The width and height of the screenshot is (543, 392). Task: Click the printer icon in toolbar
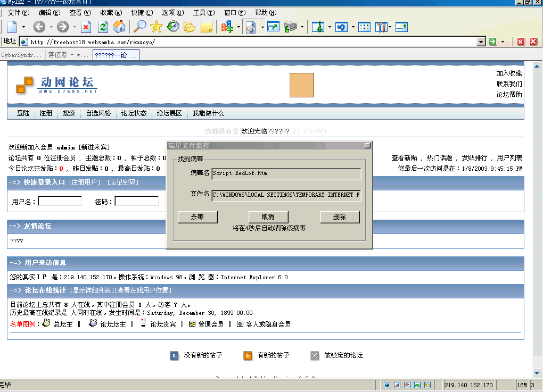tap(290, 27)
